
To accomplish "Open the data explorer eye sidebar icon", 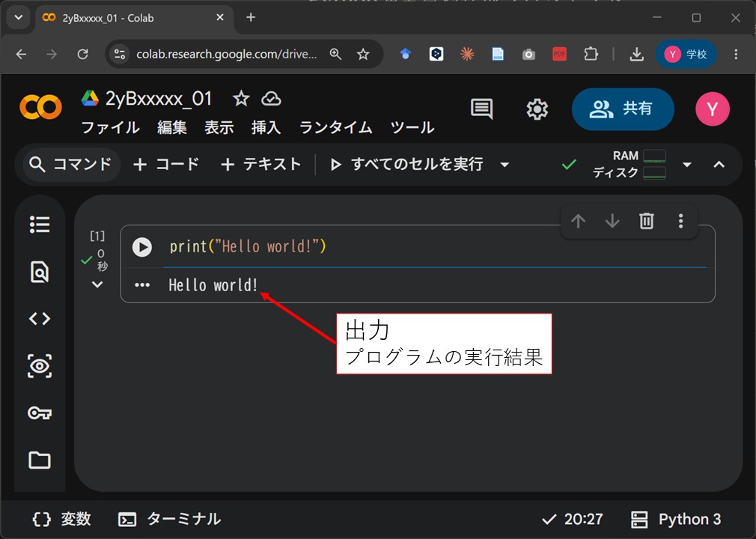I will (40, 366).
